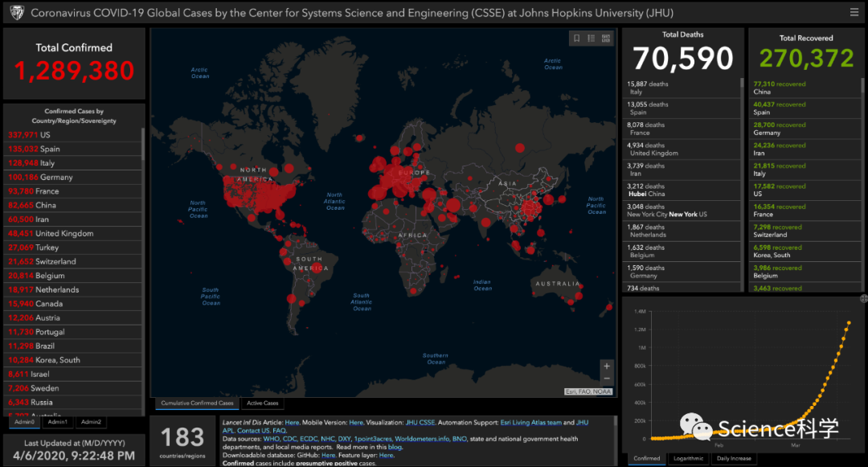The image size is (868, 467).
Task: Click the large red circle over Russia
Action: tap(519, 148)
